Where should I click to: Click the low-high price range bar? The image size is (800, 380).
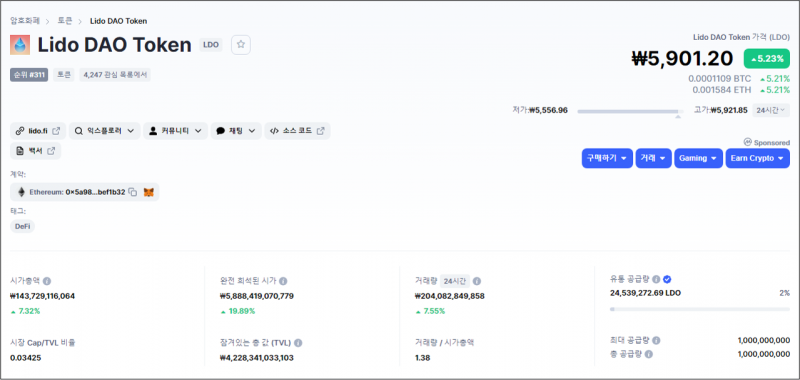point(631,111)
